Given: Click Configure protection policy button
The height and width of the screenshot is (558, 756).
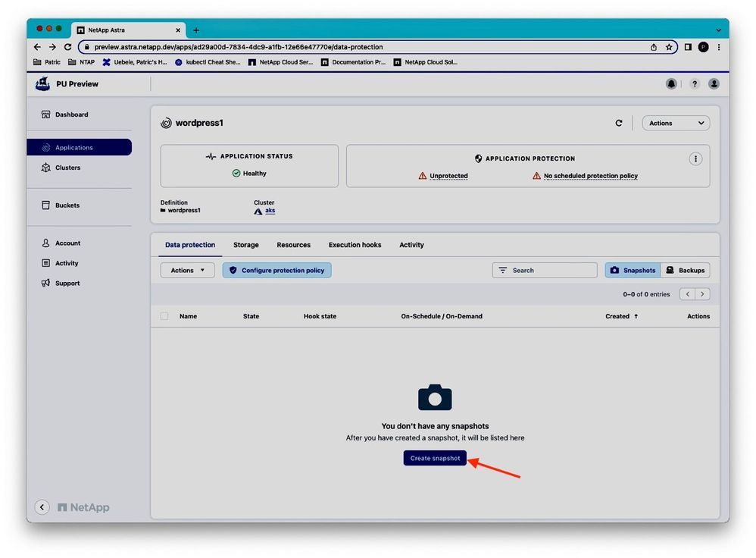Looking at the screenshot, I should pos(276,271).
